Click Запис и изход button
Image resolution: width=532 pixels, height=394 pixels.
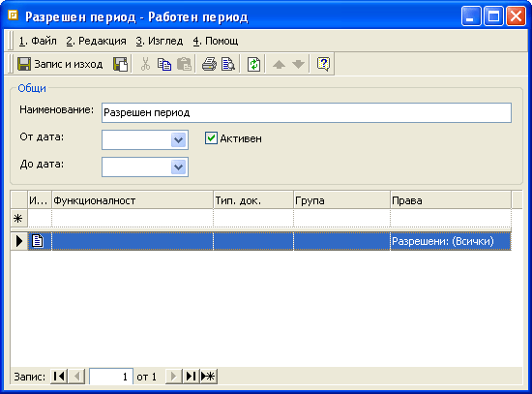pos(60,64)
